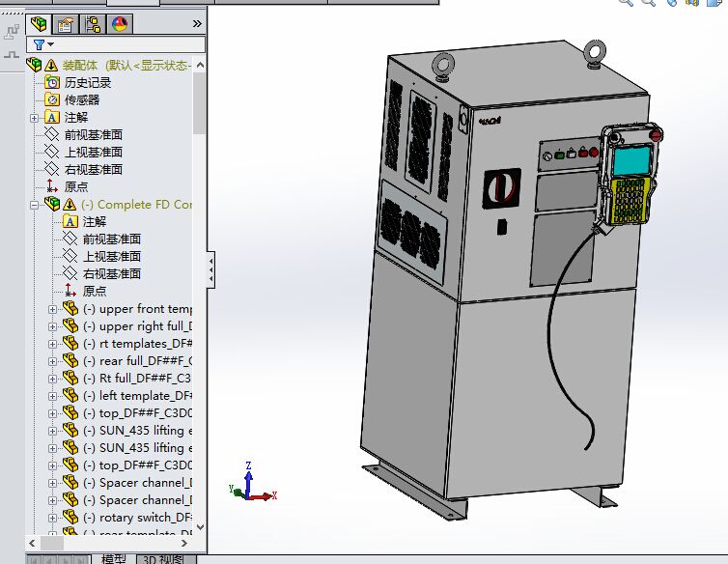Expand the upper right full part
728x564 pixels.
(52, 326)
